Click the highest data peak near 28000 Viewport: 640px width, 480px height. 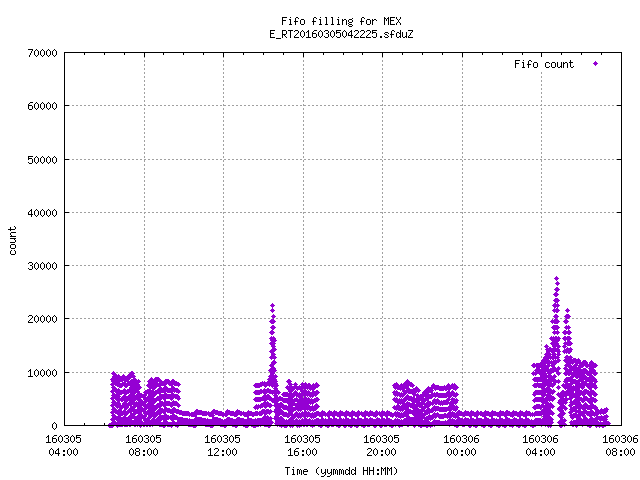point(556,279)
